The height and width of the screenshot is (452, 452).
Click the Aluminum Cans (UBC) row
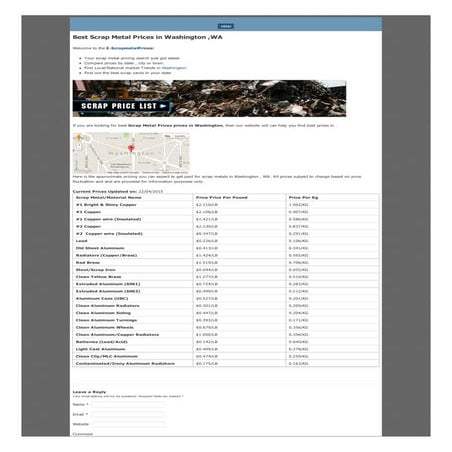click(x=226, y=299)
